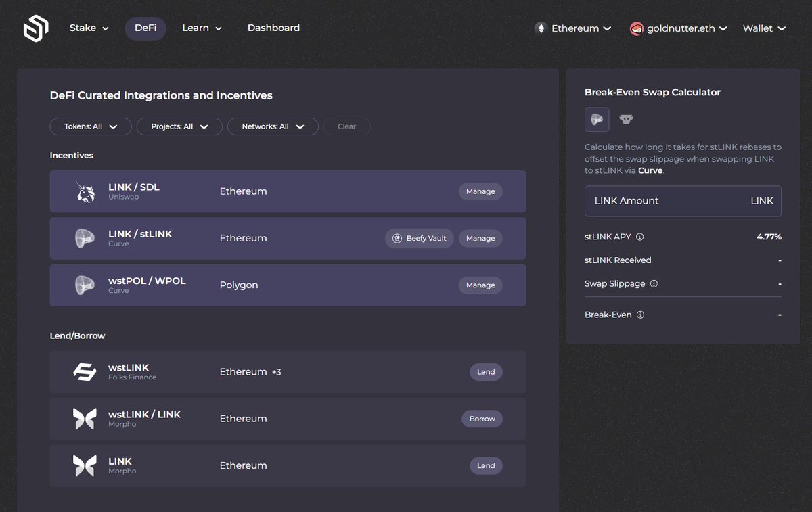Open the Ethereum network selector
The width and height of the screenshot is (812, 512).
[x=573, y=28]
